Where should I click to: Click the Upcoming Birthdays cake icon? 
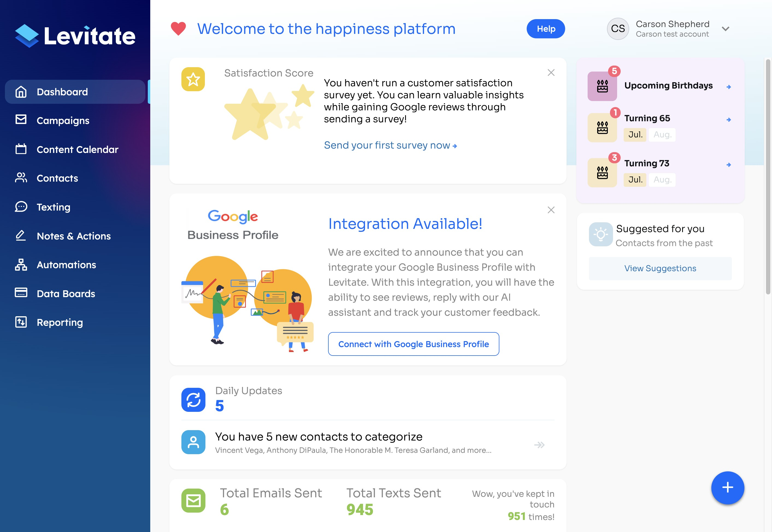(602, 86)
